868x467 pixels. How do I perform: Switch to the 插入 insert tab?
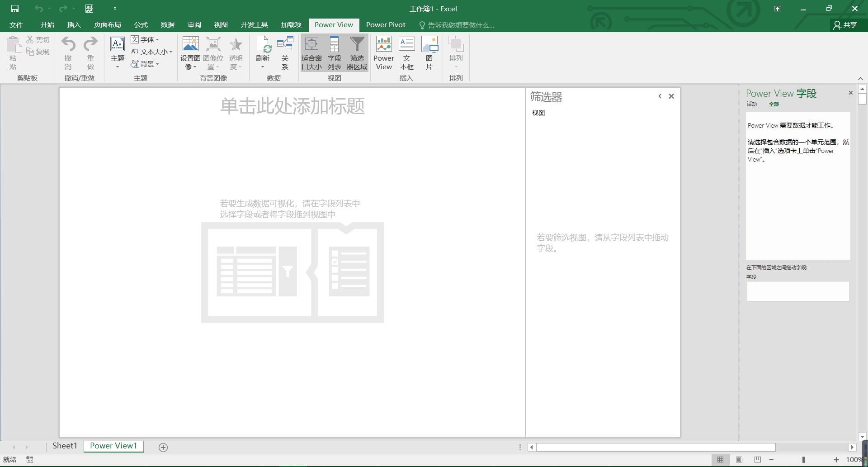click(74, 25)
